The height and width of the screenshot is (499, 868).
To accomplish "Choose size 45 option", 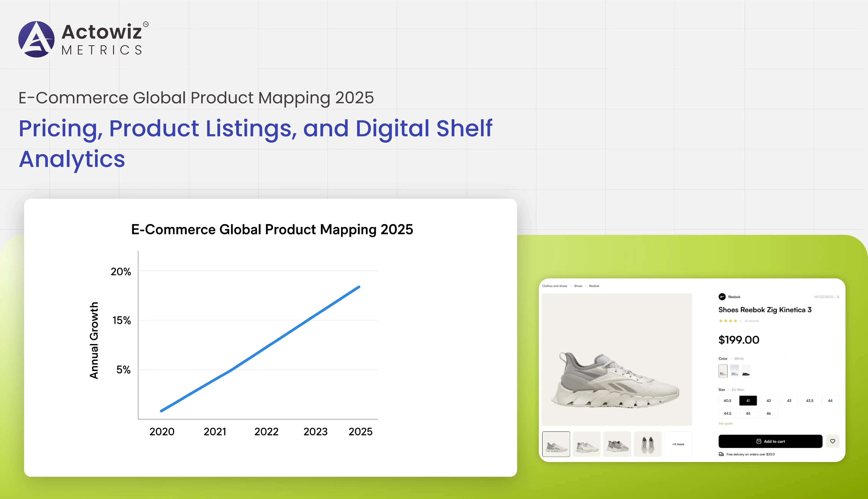I will (748, 414).
